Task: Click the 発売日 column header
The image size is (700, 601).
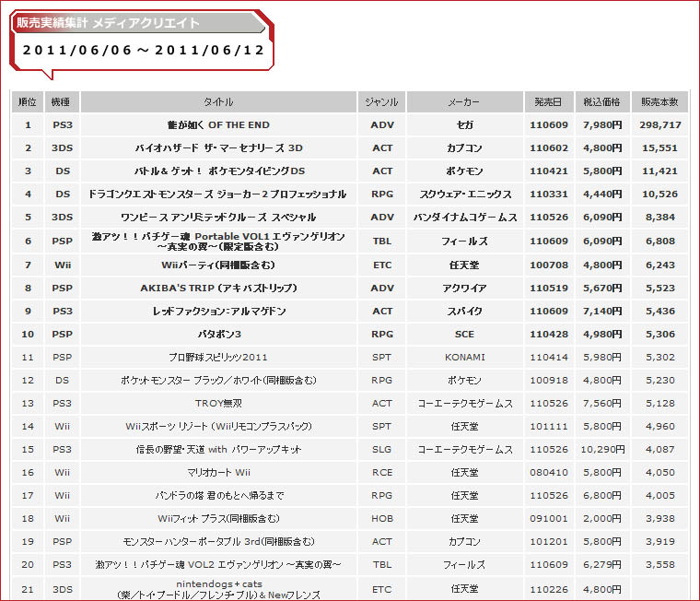Action: [x=548, y=102]
